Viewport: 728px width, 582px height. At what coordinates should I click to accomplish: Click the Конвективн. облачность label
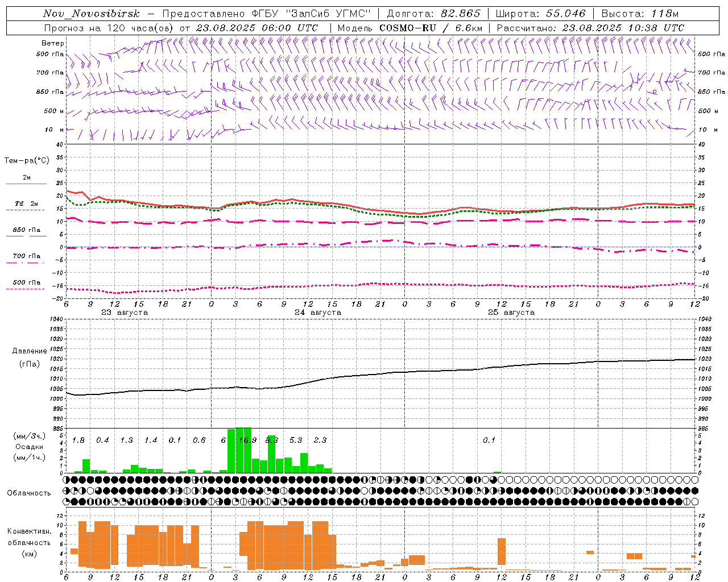(x=30, y=537)
